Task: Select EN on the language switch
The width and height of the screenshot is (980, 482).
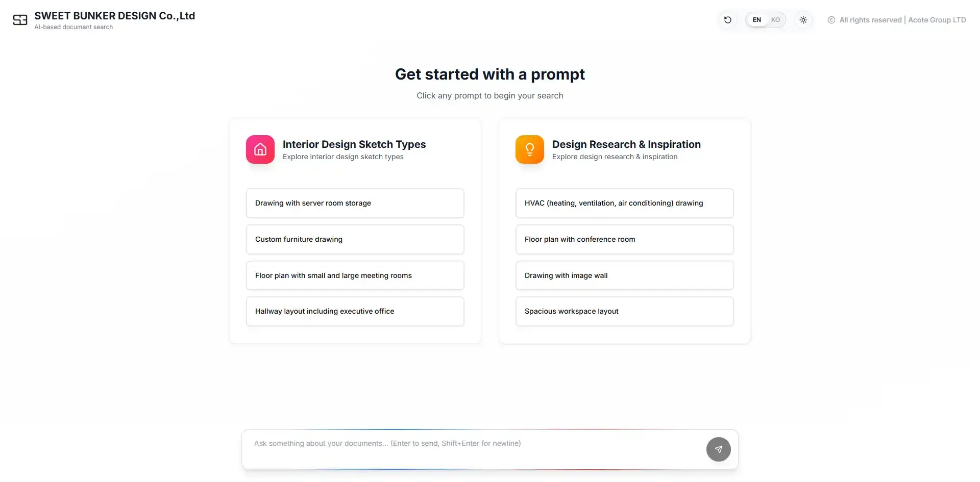Action: (x=756, y=19)
